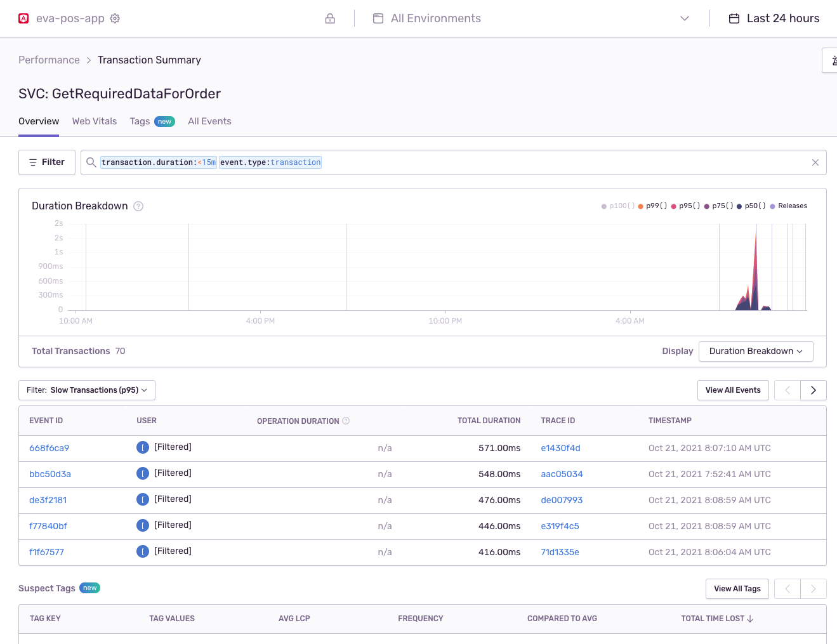Switch to the Tags tab
The image size is (837, 644).
152,121
